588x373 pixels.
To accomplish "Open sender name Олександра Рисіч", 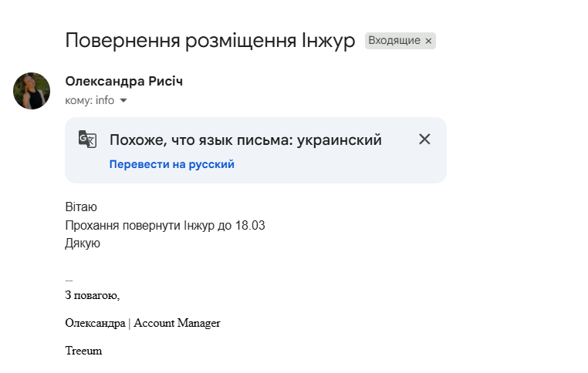I will (124, 82).
